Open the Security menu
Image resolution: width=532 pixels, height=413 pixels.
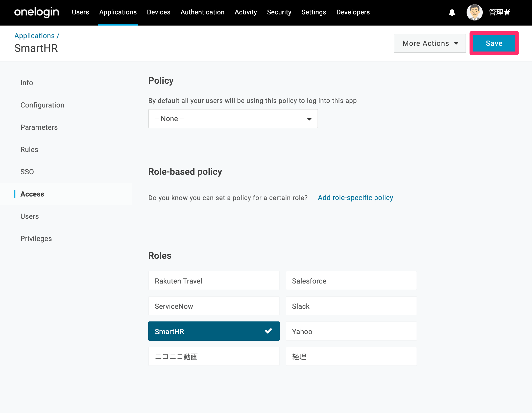[279, 12]
